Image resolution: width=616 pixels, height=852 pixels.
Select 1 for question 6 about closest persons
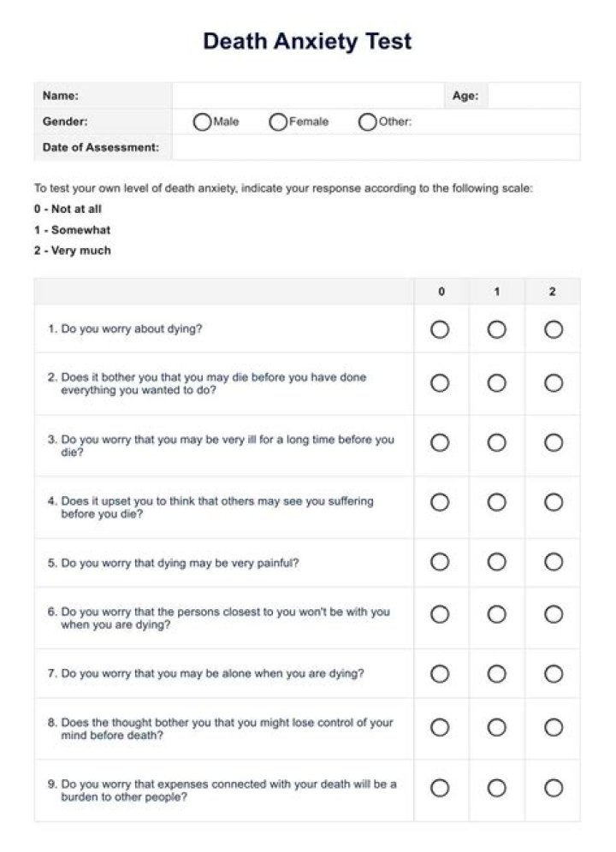[x=496, y=614]
